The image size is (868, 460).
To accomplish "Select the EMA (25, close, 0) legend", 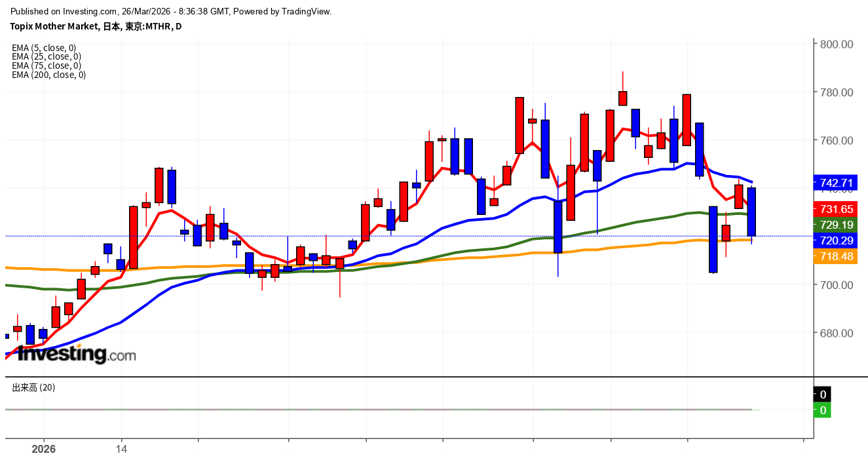I will [x=46, y=57].
